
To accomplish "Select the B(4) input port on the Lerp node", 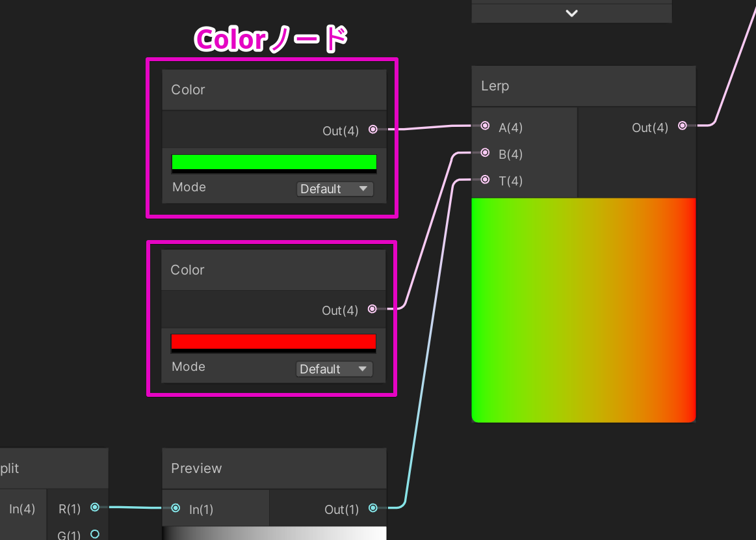I will (484, 152).
